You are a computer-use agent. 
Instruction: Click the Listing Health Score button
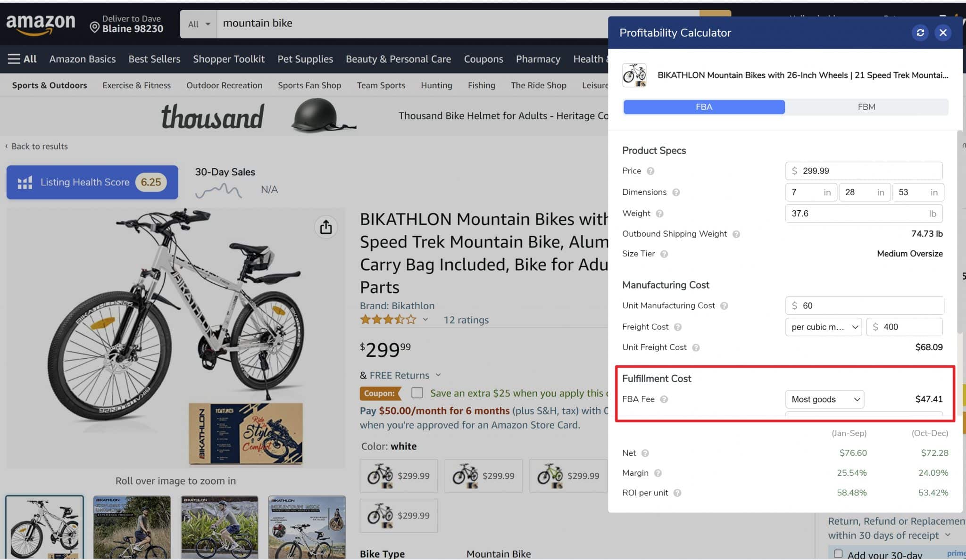click(x=92, y=182)
